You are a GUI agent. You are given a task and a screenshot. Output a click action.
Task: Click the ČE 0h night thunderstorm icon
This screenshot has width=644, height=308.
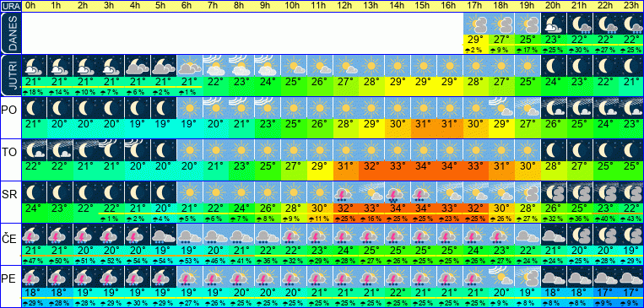pos(34,234)
